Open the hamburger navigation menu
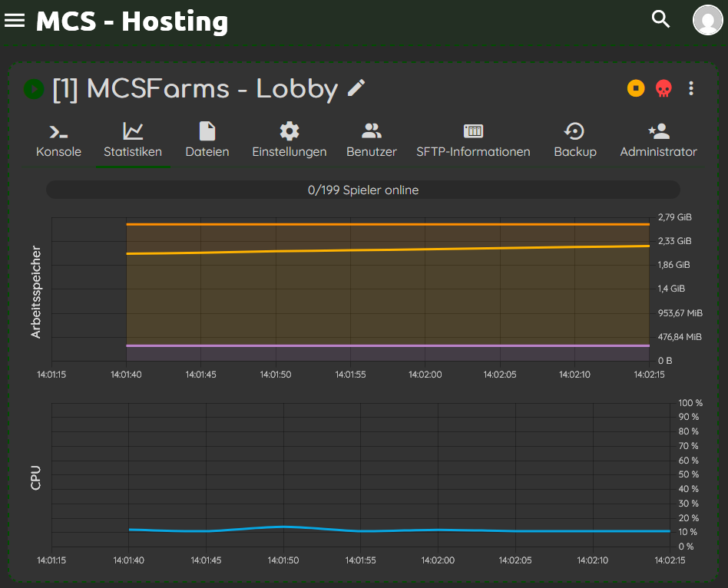 click(15, 21)
